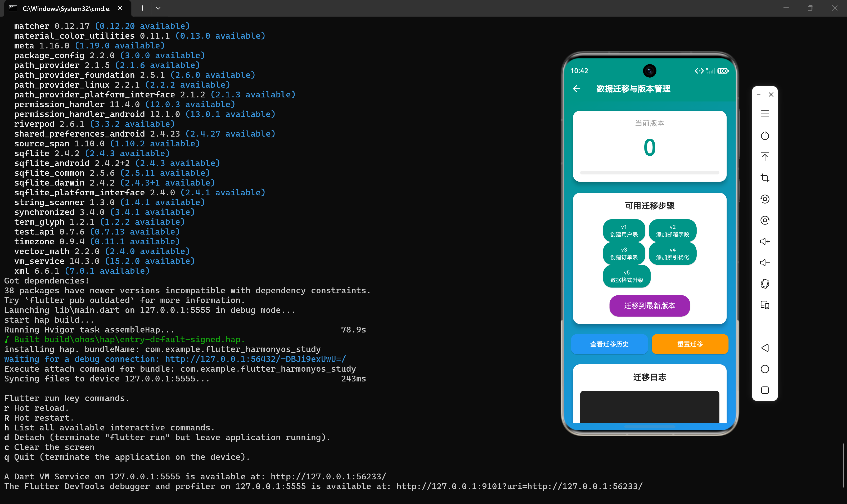Tap the v4 添加索引优化 migration chip
The image size is (847, 504).
click(672, 253)
